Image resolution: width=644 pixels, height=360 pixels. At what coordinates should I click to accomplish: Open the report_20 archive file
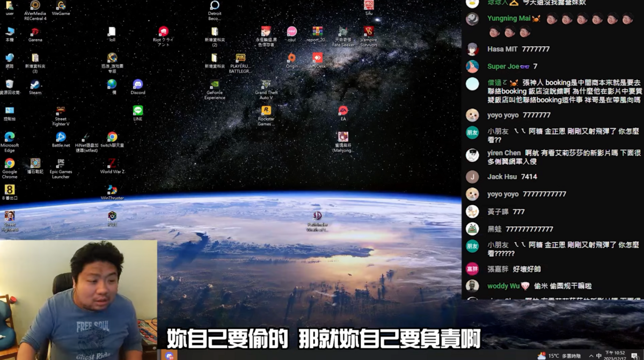pos(317,34)
